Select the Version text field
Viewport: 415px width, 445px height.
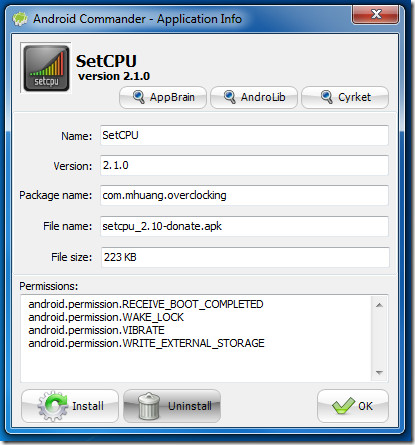(244, 165)
